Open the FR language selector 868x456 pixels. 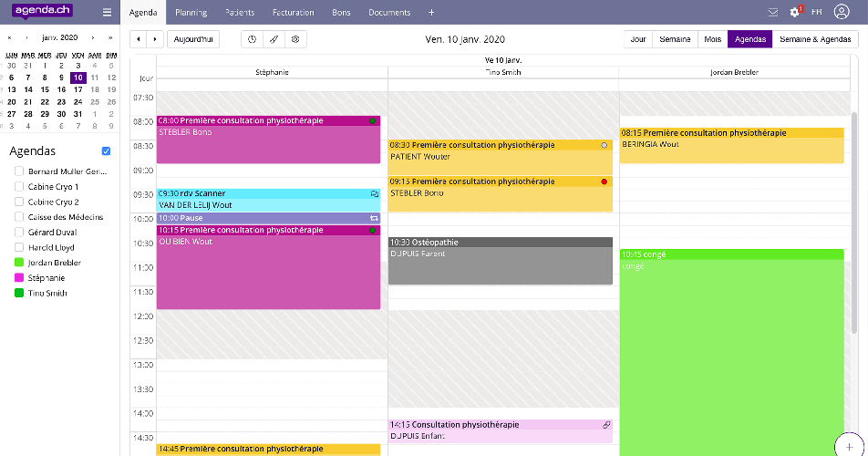point(816,13)
